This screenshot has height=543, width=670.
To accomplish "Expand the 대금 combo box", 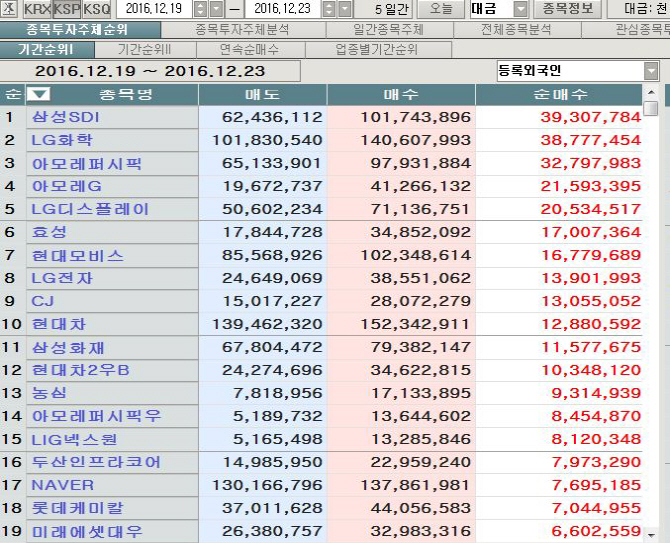I will click(x=520, y=9).
